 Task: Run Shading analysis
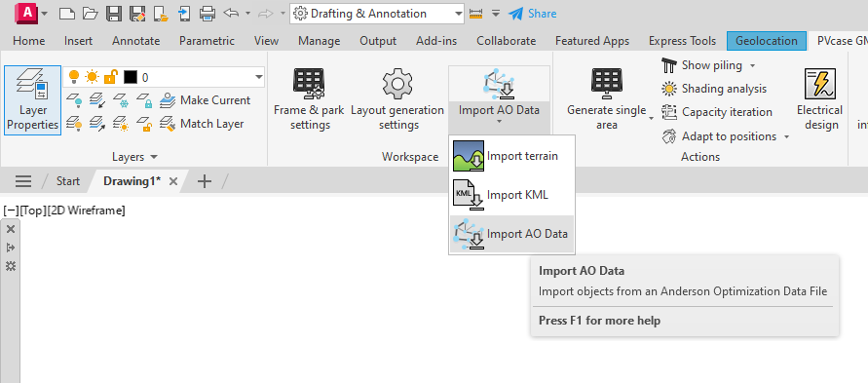click(714, 89)
